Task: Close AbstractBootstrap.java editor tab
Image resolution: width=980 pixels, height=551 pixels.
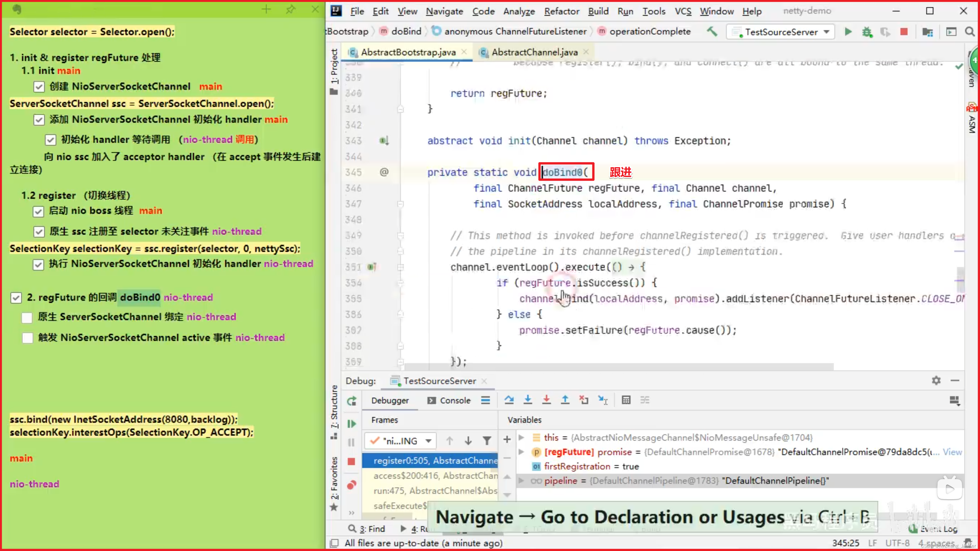Action: (x=464, y=52)
